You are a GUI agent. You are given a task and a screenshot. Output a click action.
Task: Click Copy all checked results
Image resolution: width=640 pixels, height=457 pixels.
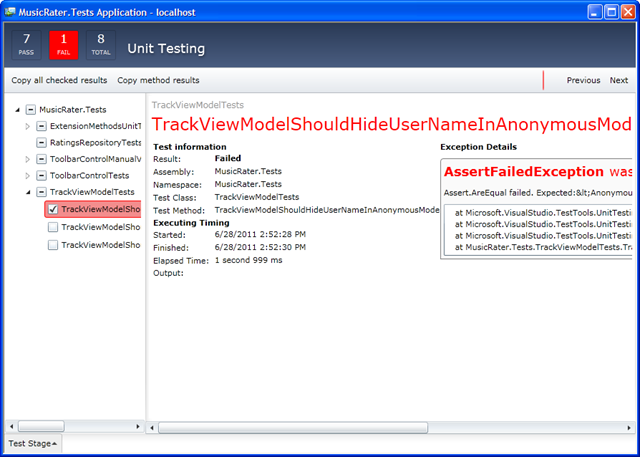coord(59,80)
